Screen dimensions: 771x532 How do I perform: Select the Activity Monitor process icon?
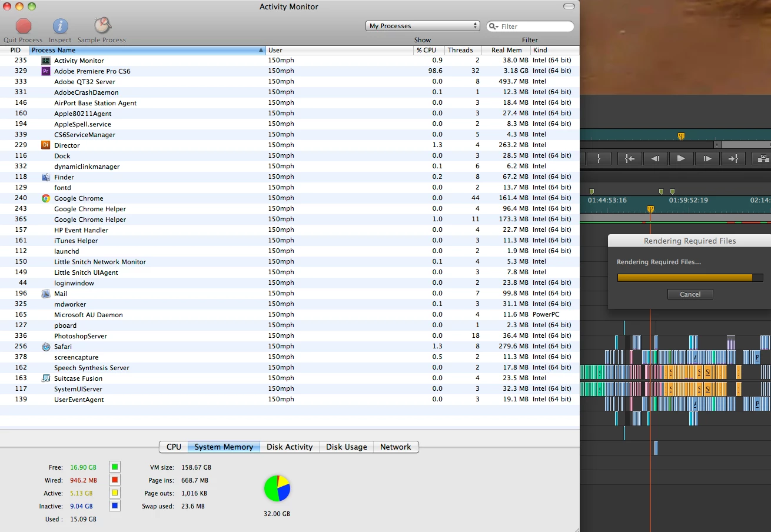(46, 61)
